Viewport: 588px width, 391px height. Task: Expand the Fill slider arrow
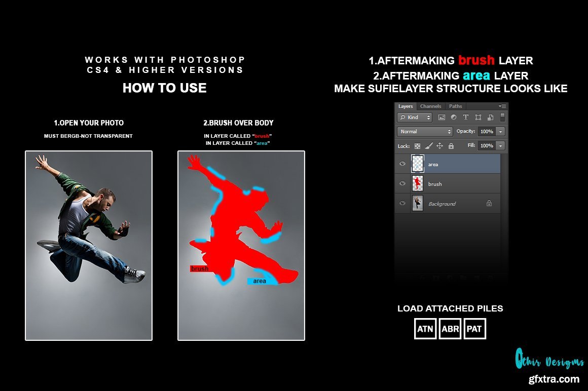[x=500, y=146]
